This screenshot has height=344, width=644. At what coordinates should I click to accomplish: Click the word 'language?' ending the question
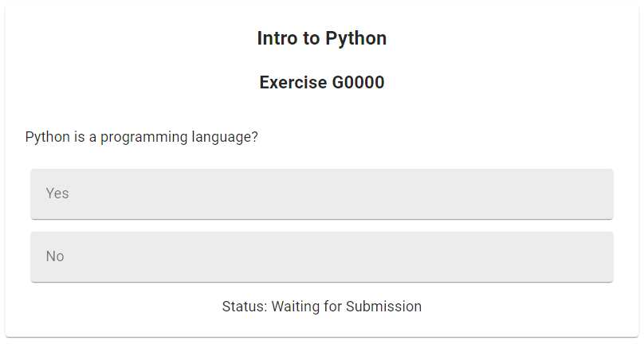coord(225,137)
